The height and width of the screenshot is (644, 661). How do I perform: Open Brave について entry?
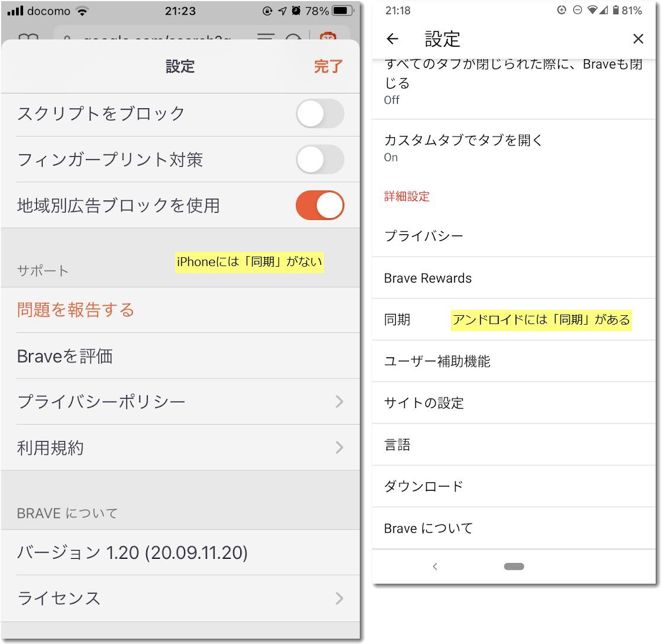pyautogui.click(x=514, y=528)
